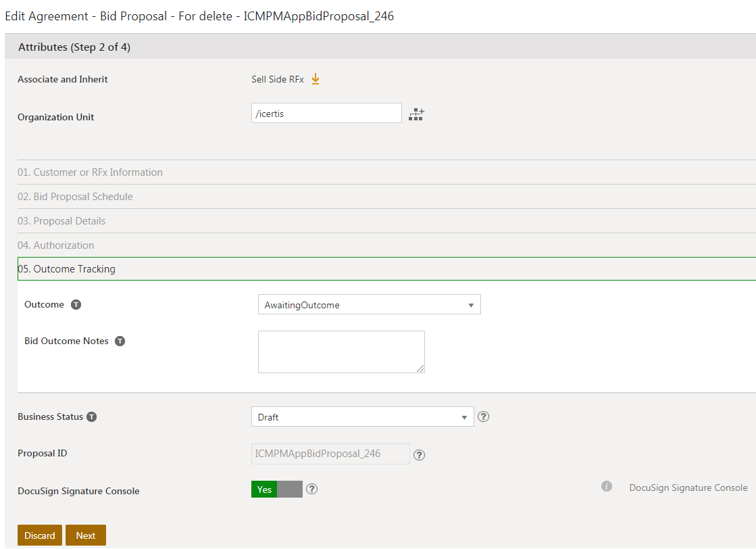
Task: Click the Discard button
Action: pyautogui.click(x=40, y=535)
